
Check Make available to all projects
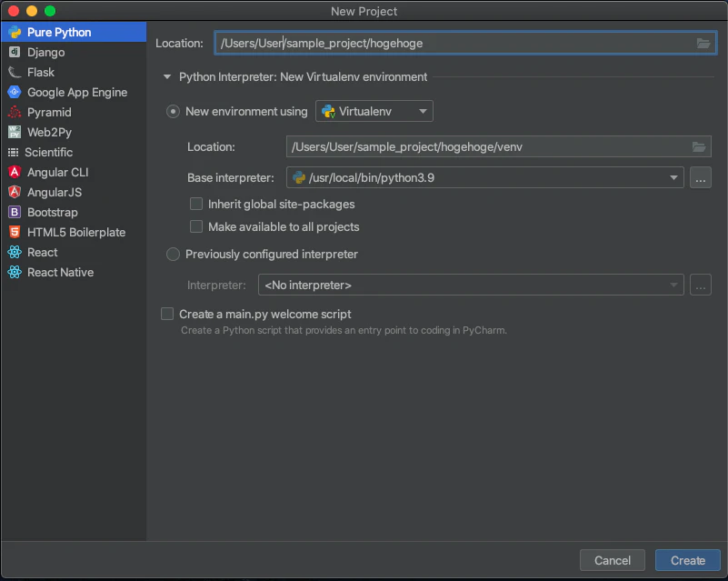pos(196,226)
